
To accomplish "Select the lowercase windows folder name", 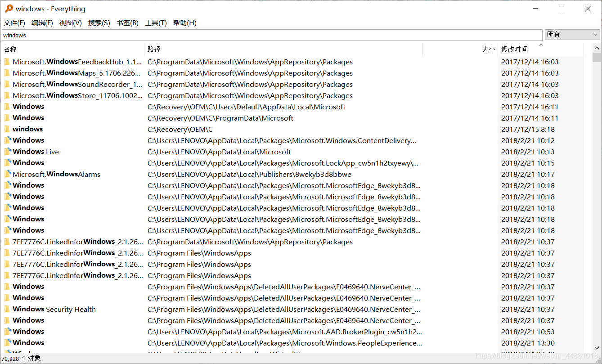I will point(27,129).
